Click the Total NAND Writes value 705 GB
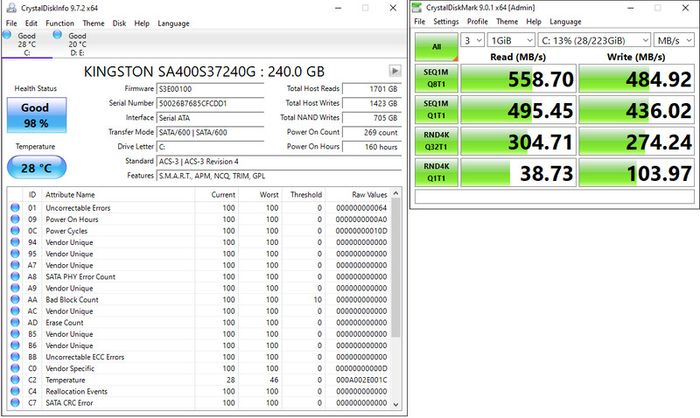 (x=371, y=118)
